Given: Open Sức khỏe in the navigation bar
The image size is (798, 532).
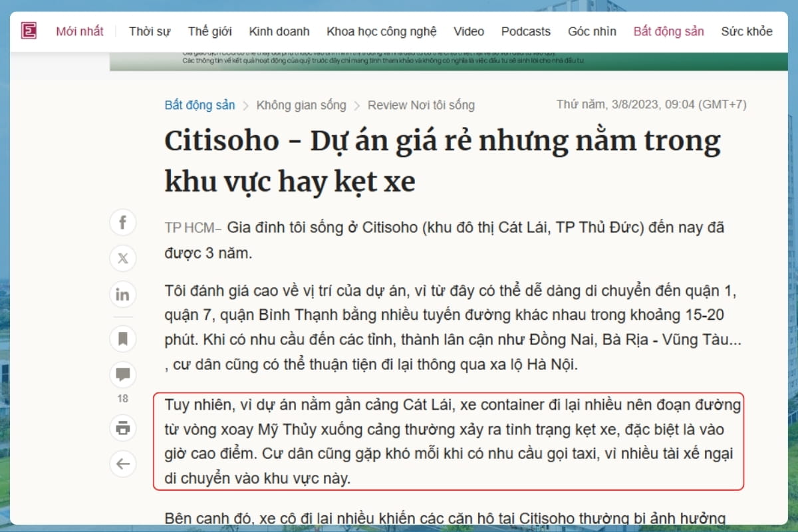Looking at the screenshot, I should click(747, 31).
